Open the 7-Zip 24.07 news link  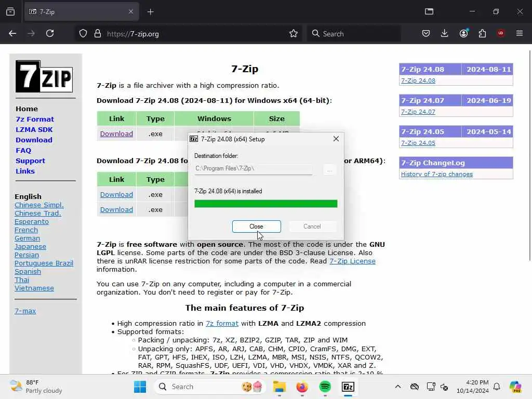pos(418,112)
